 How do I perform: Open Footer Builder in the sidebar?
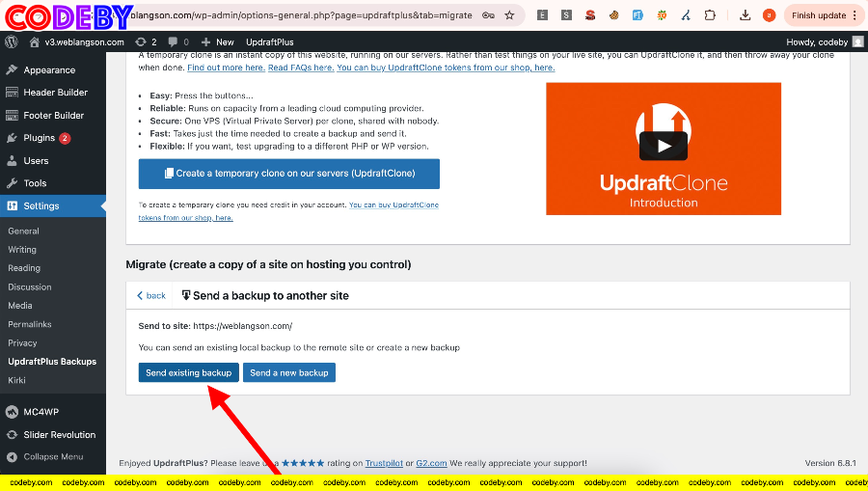click(53, 115)
